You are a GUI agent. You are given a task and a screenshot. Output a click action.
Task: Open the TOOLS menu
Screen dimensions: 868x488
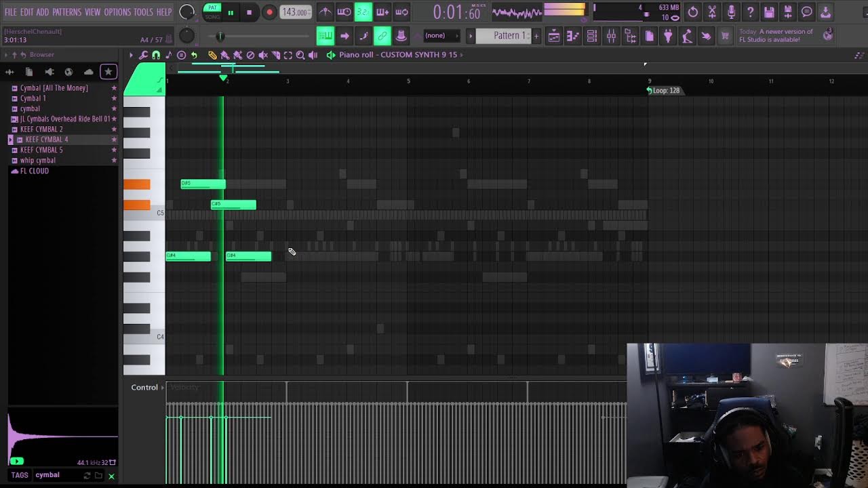coord(144,12)
